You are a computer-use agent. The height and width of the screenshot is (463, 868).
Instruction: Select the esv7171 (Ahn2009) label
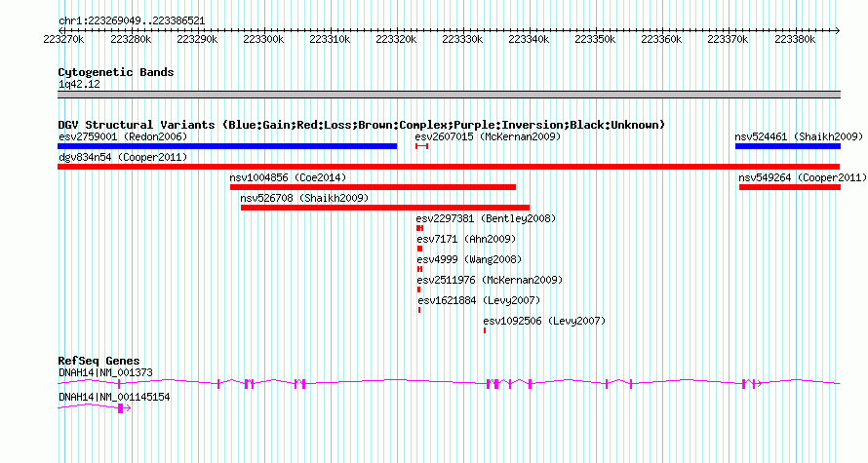[466, 239]
